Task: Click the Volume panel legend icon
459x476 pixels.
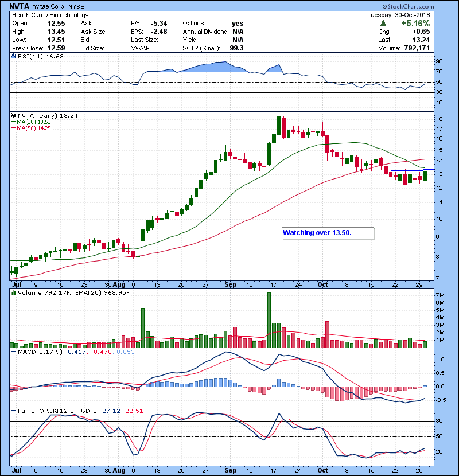Action: point(13,292)
